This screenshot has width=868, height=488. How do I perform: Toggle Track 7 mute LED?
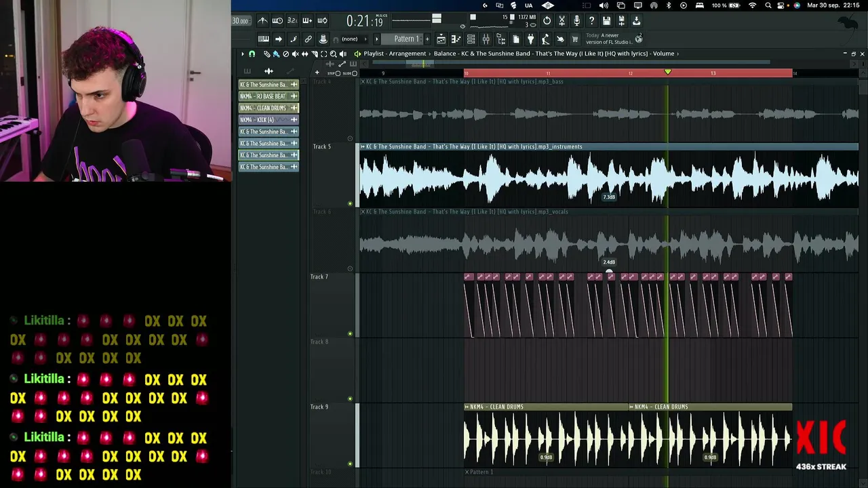click(x=350, y=333)
